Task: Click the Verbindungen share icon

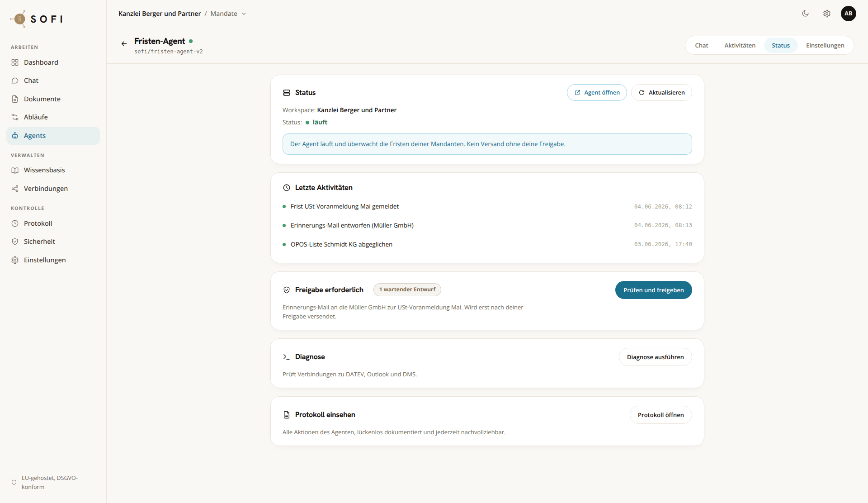Action: [15, 189]
